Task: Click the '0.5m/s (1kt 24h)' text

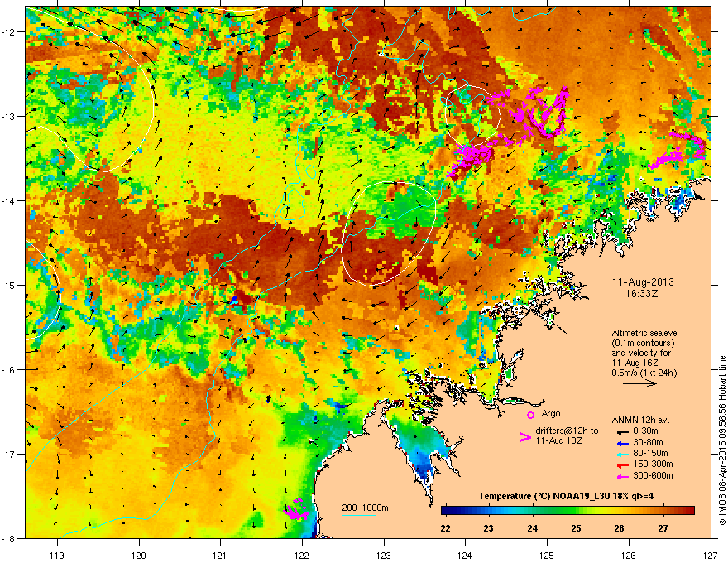Action: coord(644,373)
